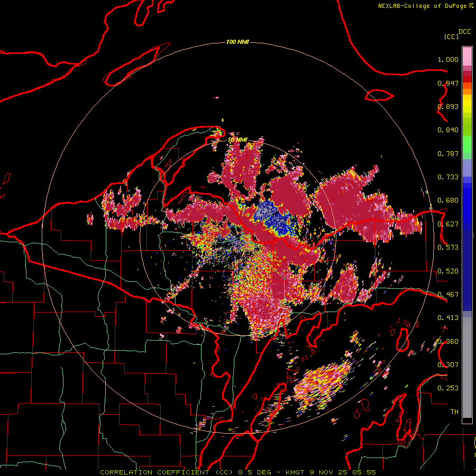The image size is (476, 476).
Task: Click the 0.467 color scale value
Action: pos(448,295)
